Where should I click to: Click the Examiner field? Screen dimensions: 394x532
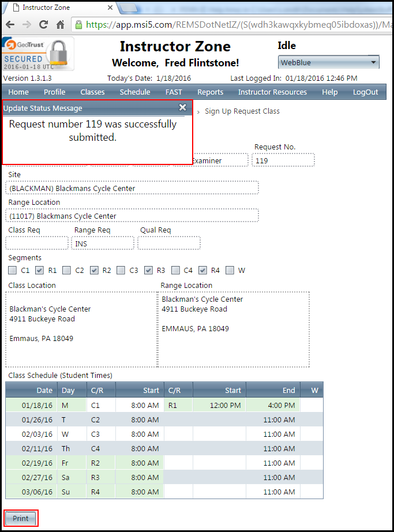point(220,160)
